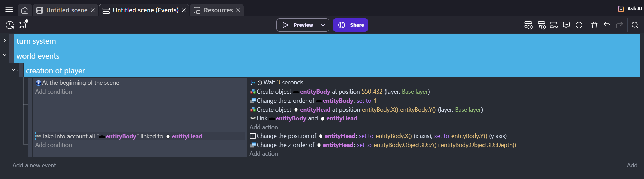Switch to the Resources tab
This screenshot has width=644, height=179.
[x=218, y=10]
